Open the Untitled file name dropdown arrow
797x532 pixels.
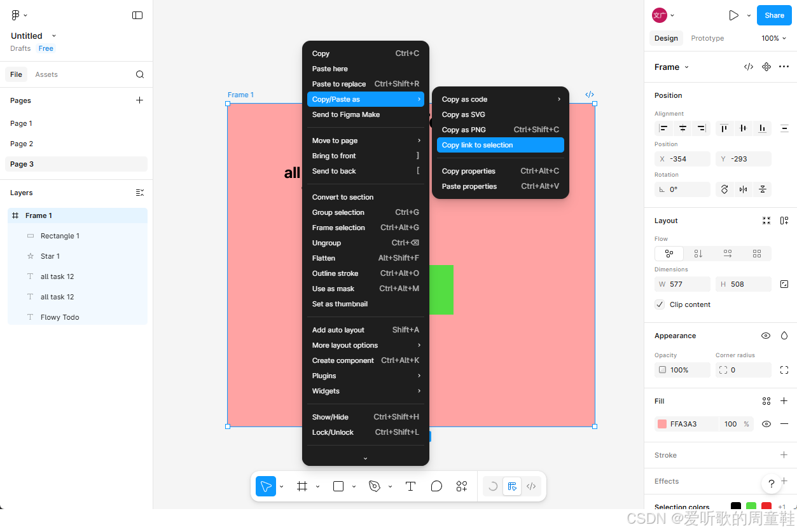(x=54, y=36)
